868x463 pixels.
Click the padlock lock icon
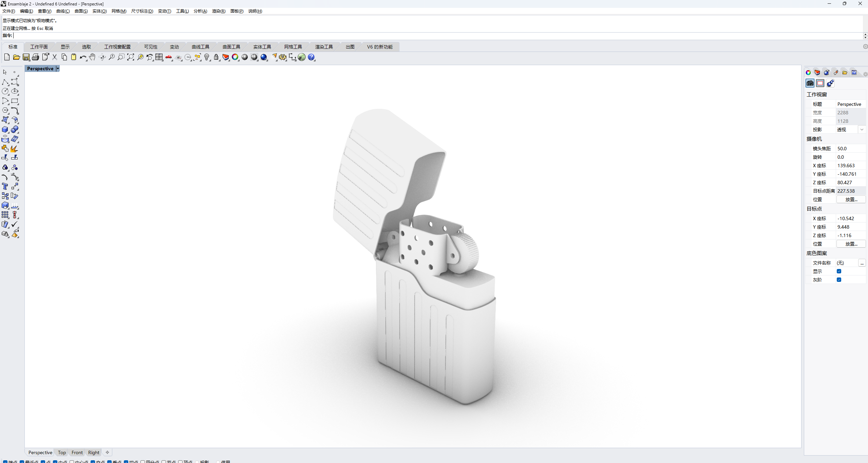tap(216, 57)
